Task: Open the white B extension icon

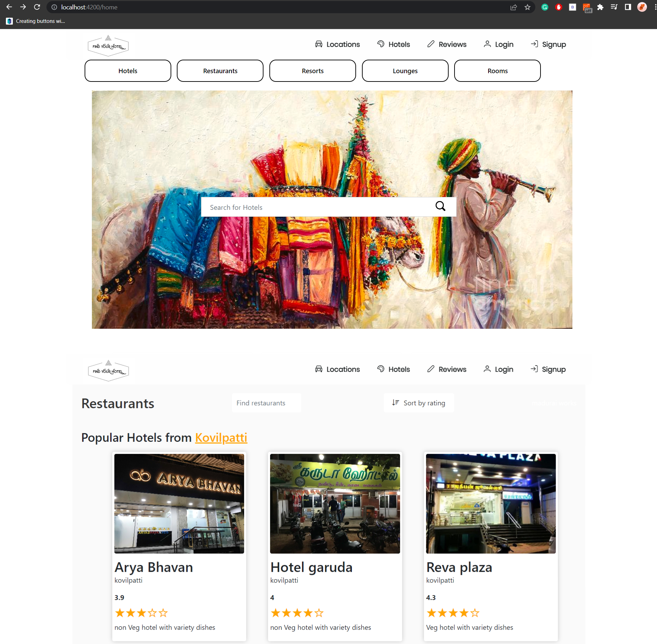Action: pyautogui.click(x=572, y=7)
